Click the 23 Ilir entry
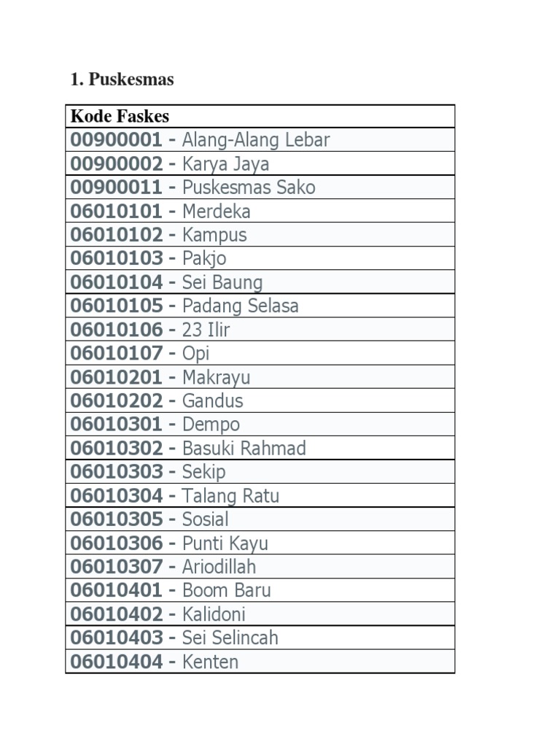560x747 pixels. (206, 330)
